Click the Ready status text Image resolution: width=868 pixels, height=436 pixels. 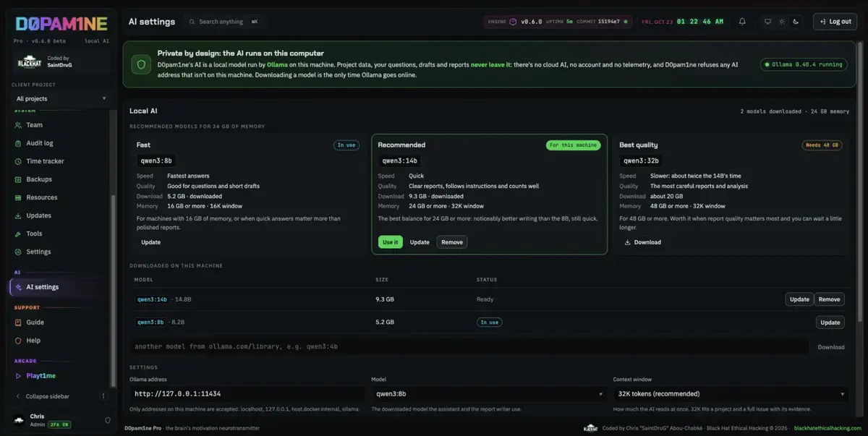pos(485,299)
